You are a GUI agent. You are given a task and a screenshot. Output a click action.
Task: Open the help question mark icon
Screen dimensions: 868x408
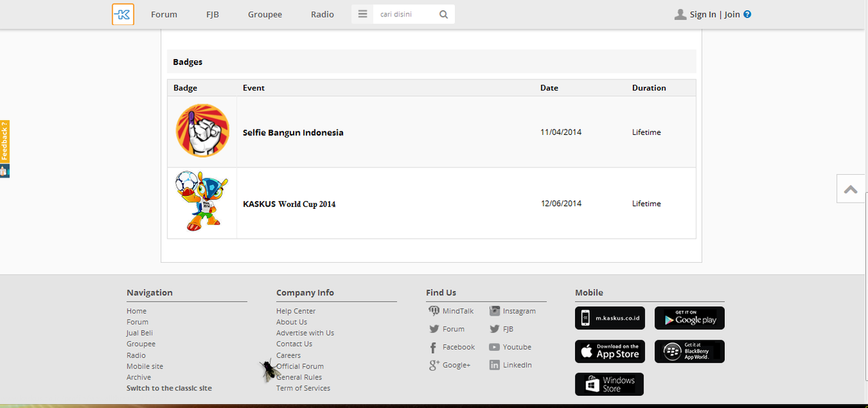[x=747, y=14]
